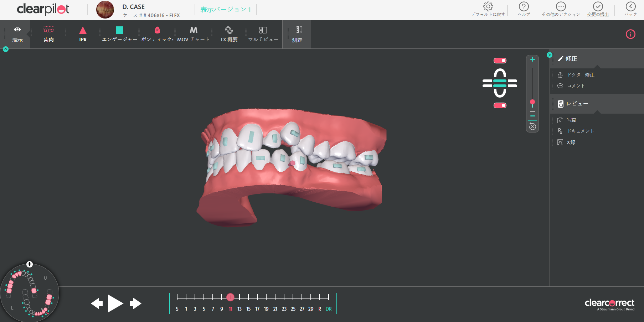Screen dimensions: 644x322
Task: Open X線 x-rays
Action: pyautogui.click(x=566, y=142)
